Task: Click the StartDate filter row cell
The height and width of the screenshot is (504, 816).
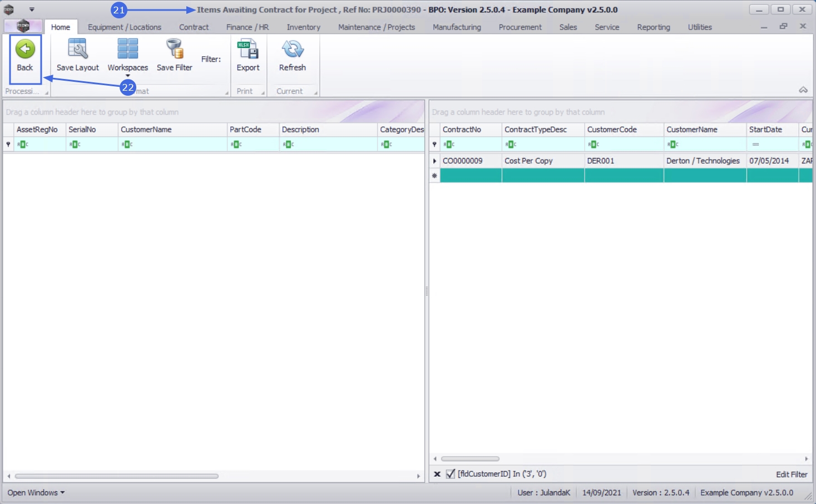Action: pyautogui.click(x=773, y=145)
